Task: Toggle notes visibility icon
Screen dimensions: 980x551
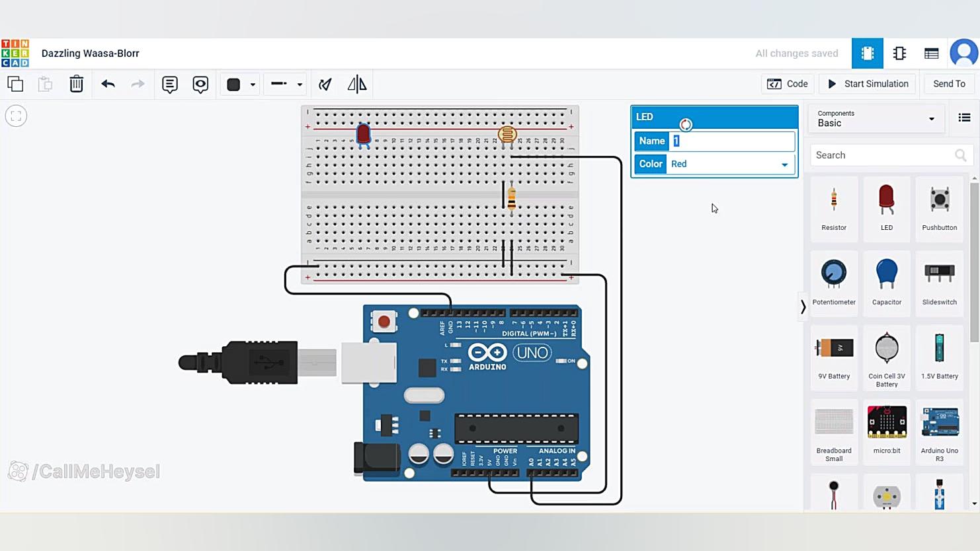Action: (x=200, y=85)
